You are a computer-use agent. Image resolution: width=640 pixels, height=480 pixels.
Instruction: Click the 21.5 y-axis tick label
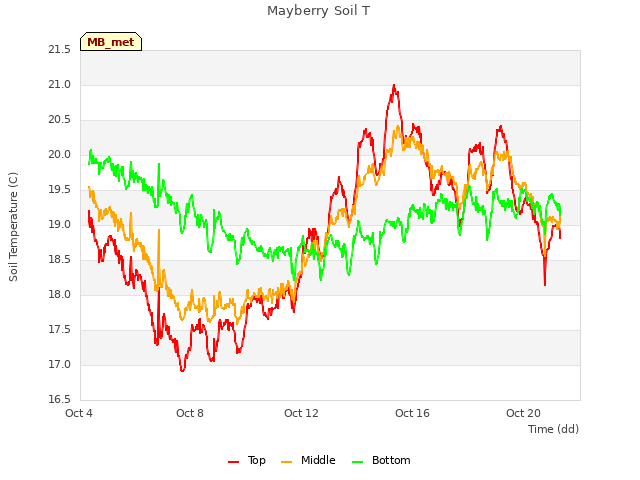(59, 49)
